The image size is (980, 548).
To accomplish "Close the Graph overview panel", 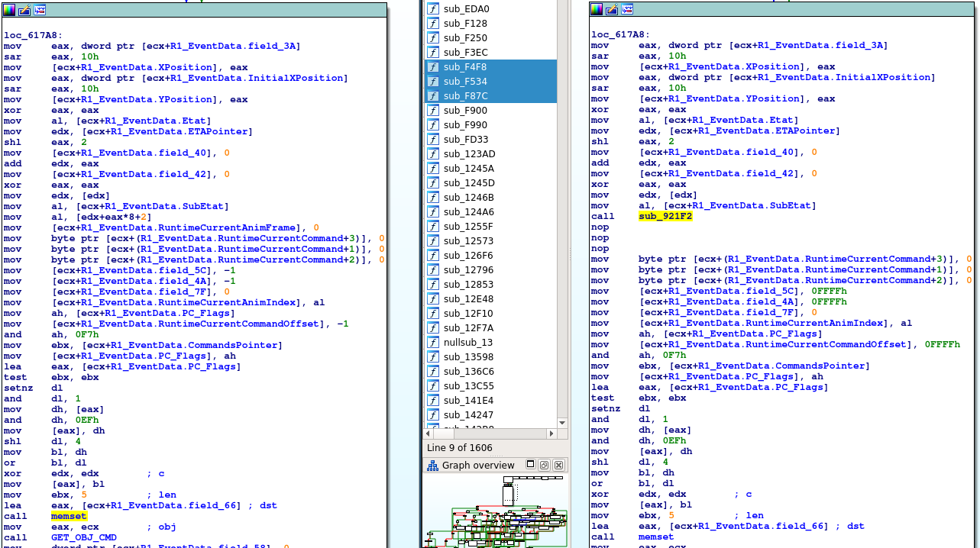I will [x=558, y=465].
